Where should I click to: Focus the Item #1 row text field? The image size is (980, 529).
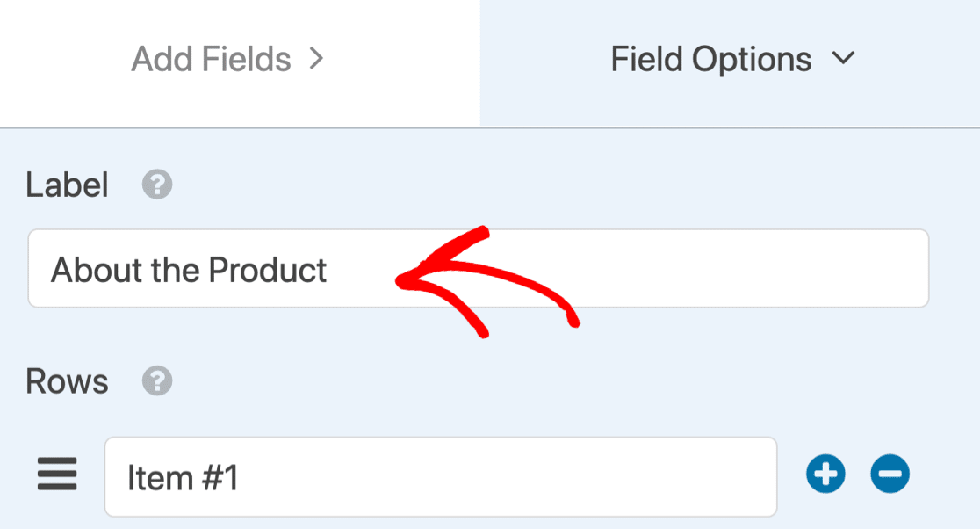tap(441, 477)
